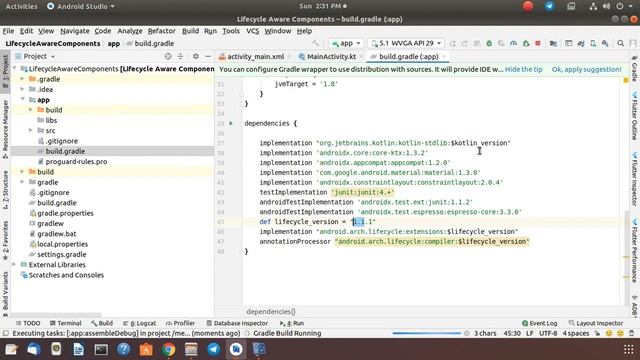Image resolution: width=640 pixels, height=360 pixels.
Task: Open the SDK Manager icon
Action: tap(605, 43)
